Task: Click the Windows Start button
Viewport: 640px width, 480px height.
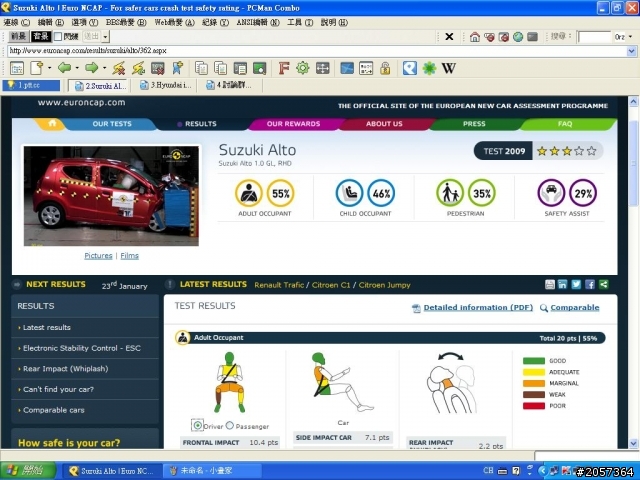Action: pyautogui.click(x=28, y=471)
